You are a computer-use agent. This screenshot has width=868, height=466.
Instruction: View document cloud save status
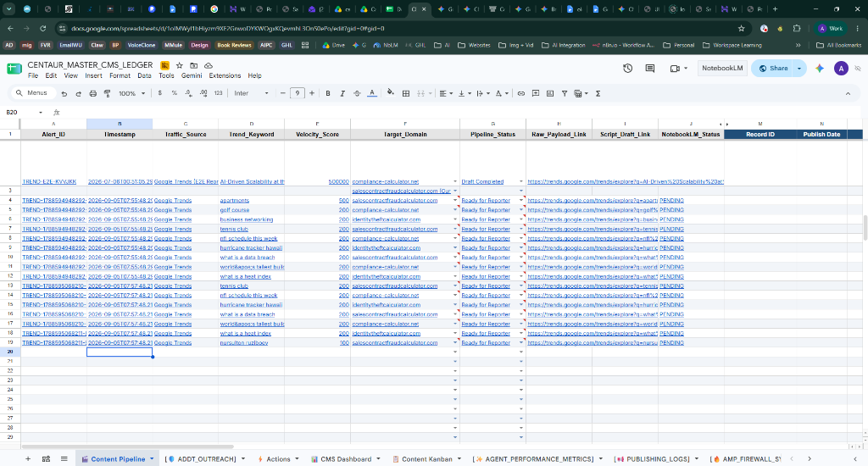tap(209, 65)
